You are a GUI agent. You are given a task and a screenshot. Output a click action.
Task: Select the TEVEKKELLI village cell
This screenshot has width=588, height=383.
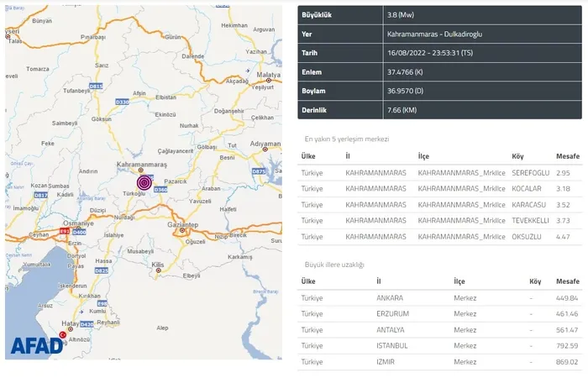coord(530,221)
